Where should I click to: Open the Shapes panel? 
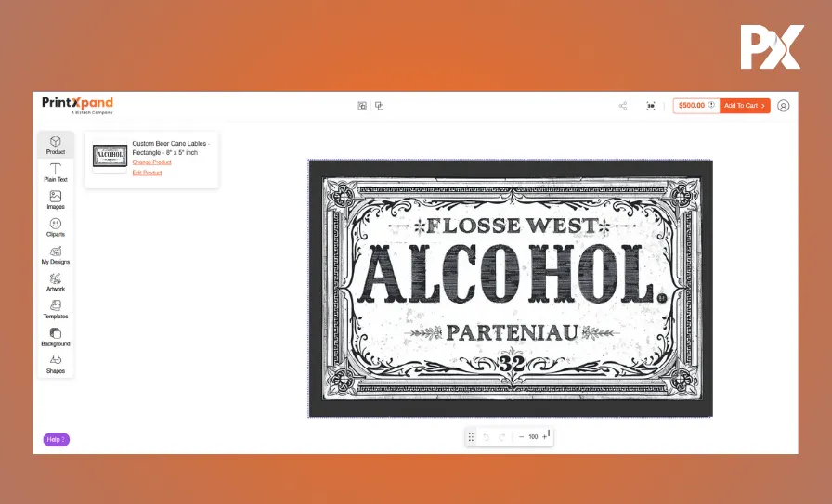pos(55,365)
